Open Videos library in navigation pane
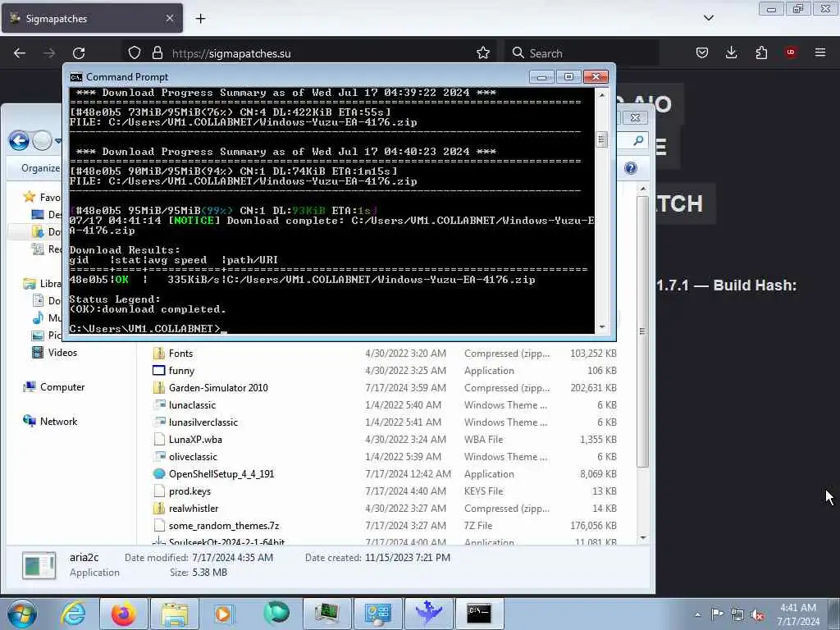Screen dimensions: 840x630 click(x=55, y=353)
